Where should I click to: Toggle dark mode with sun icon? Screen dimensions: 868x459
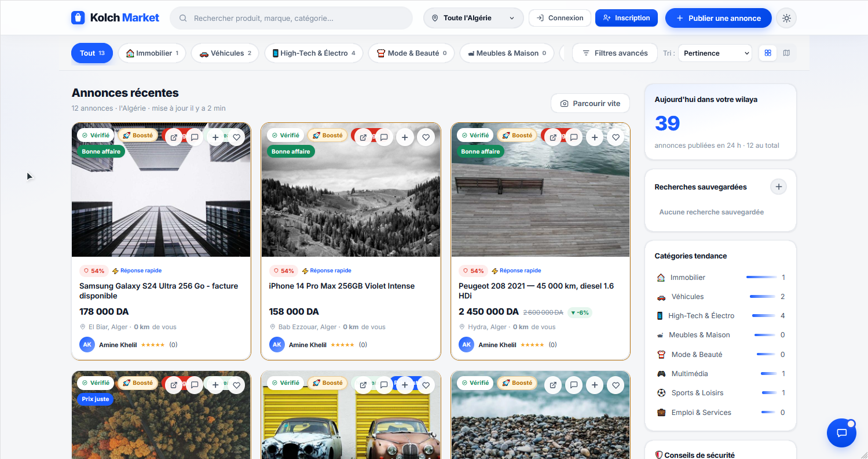(786, 18)
